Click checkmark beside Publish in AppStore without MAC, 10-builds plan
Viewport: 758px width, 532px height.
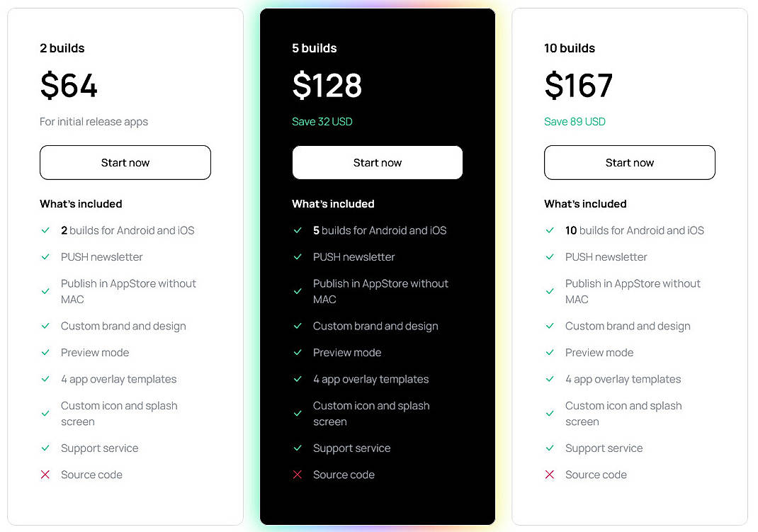(550, 290)
